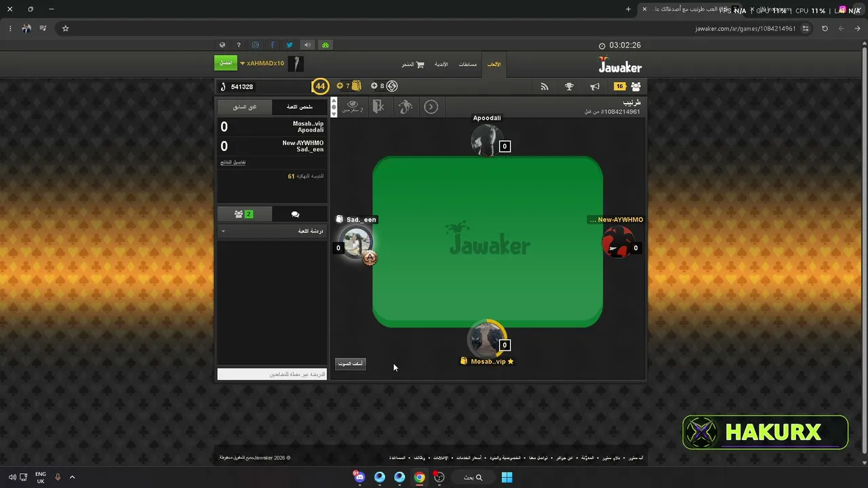Open Chrome from the taskbar
Viewport: 868px width, 488px height.
[420, 477]
